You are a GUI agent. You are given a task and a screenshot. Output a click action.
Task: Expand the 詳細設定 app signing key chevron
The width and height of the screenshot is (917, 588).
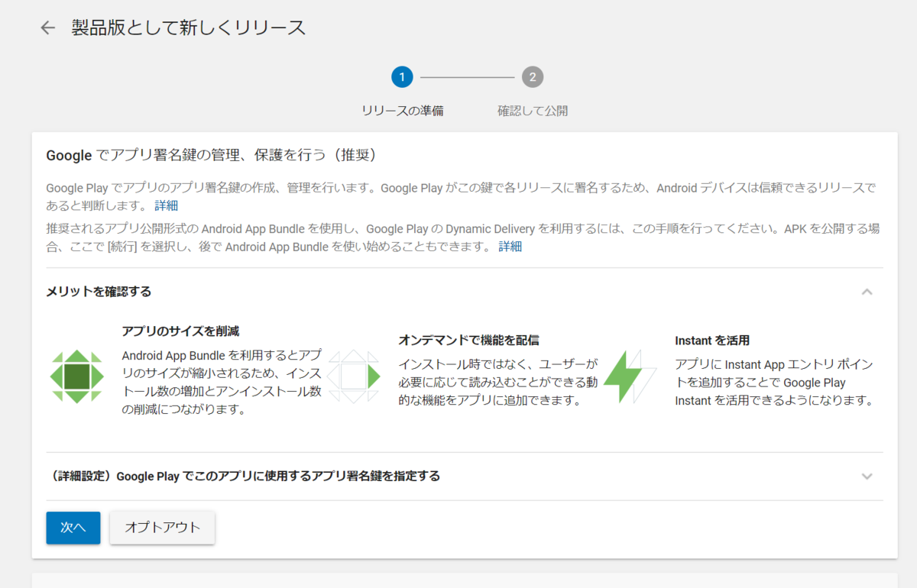867,477
